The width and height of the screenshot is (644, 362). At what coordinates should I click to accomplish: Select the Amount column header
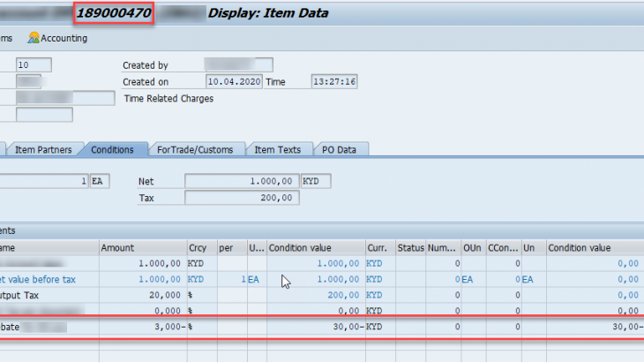pyautogui.click(x=143, y=248)
